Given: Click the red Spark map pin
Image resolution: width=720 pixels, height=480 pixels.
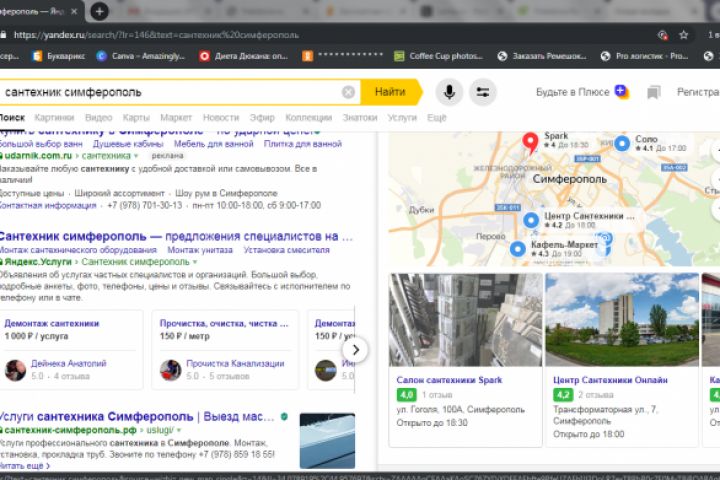Looking at the screenshot, I should (x=530, y=142).
